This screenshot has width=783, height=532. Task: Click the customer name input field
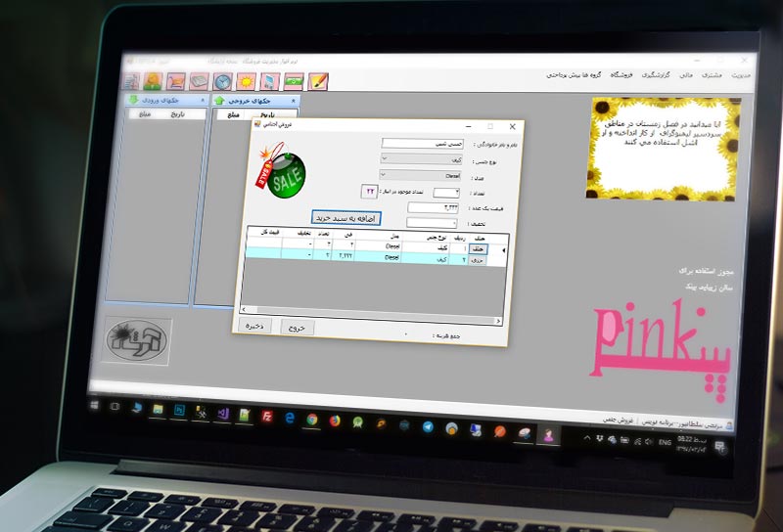pyautogui.click(x=420, y=144)
